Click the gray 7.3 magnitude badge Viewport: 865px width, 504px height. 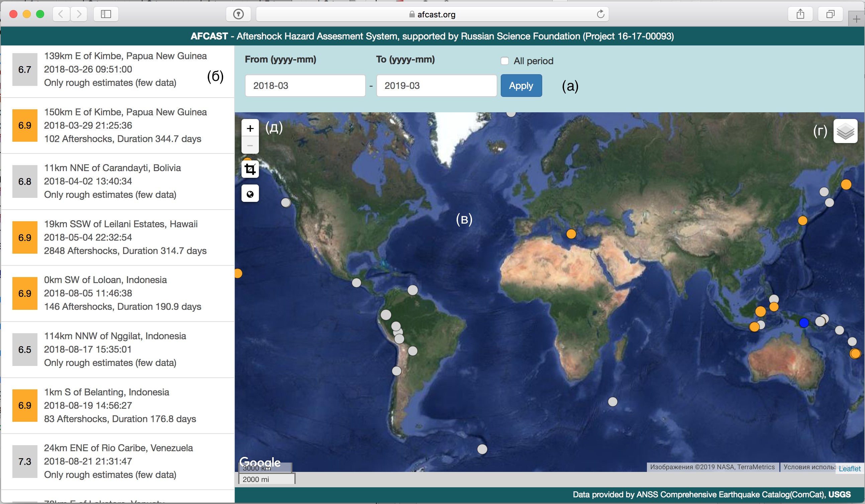point(25,462)
